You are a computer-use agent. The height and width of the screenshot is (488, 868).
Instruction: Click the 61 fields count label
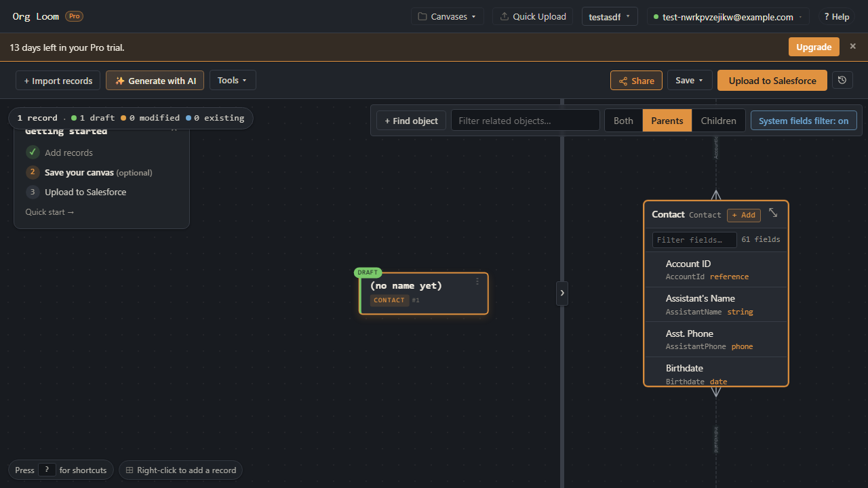click(761, 240)
